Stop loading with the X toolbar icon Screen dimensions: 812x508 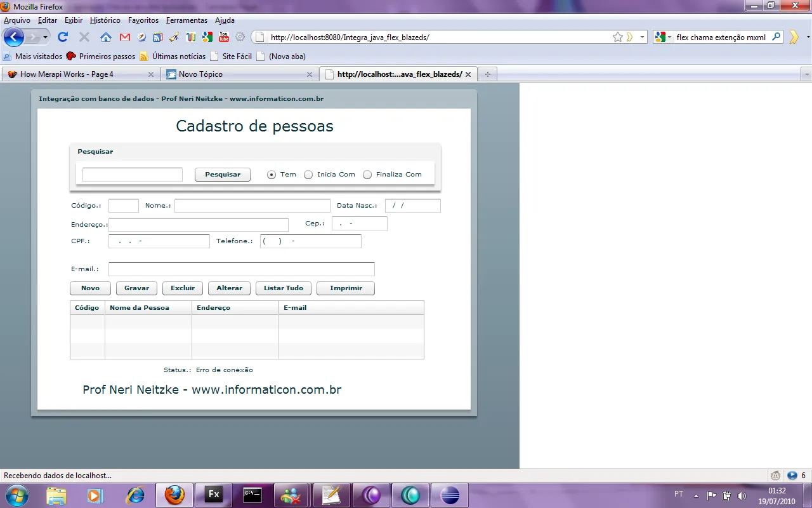coord(84,37)
